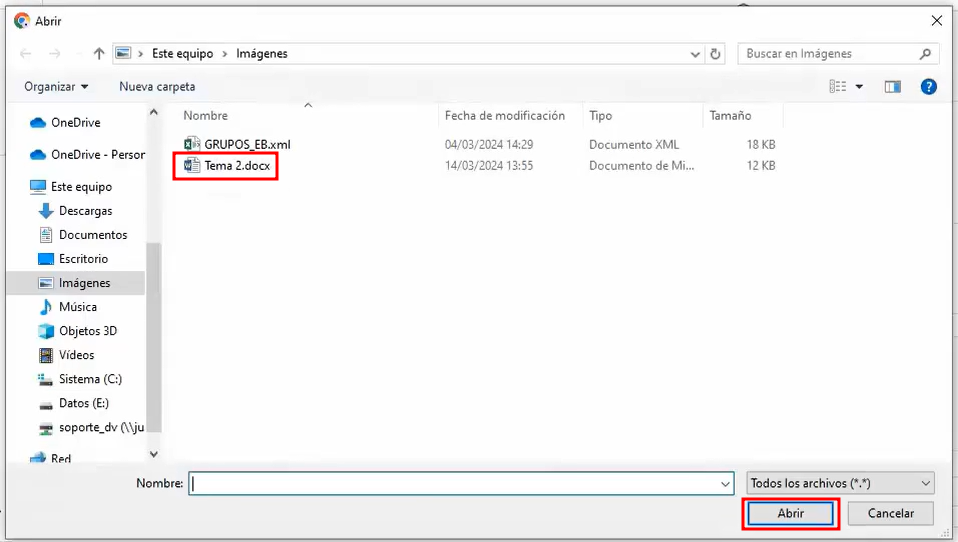Click the search magnifier icon

point(925,54)
